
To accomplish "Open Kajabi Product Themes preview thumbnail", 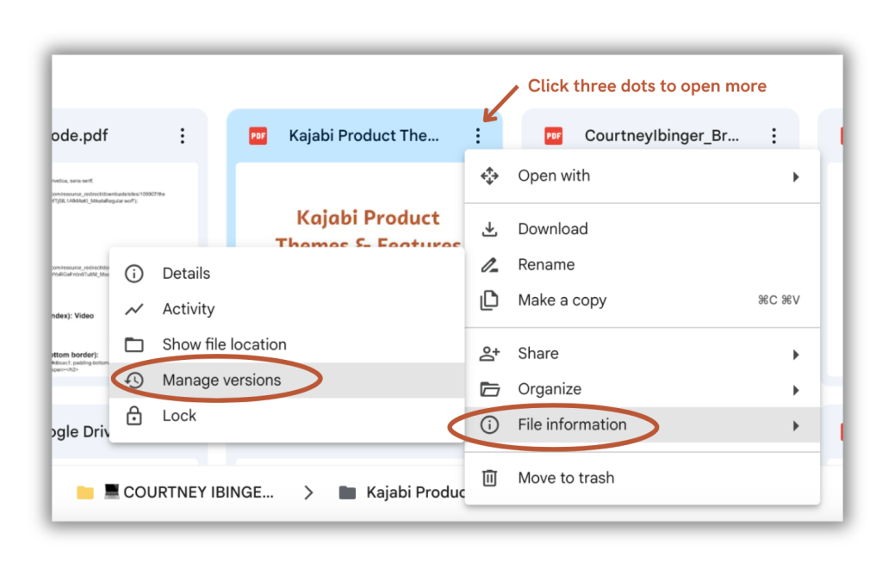I will (350, 205).
